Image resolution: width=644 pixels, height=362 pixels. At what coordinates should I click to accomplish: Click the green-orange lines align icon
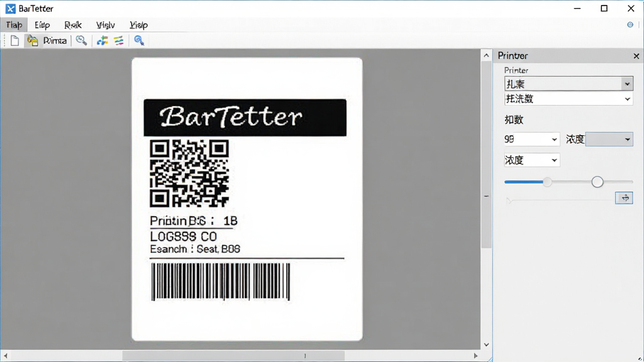[x=119, y=41]
